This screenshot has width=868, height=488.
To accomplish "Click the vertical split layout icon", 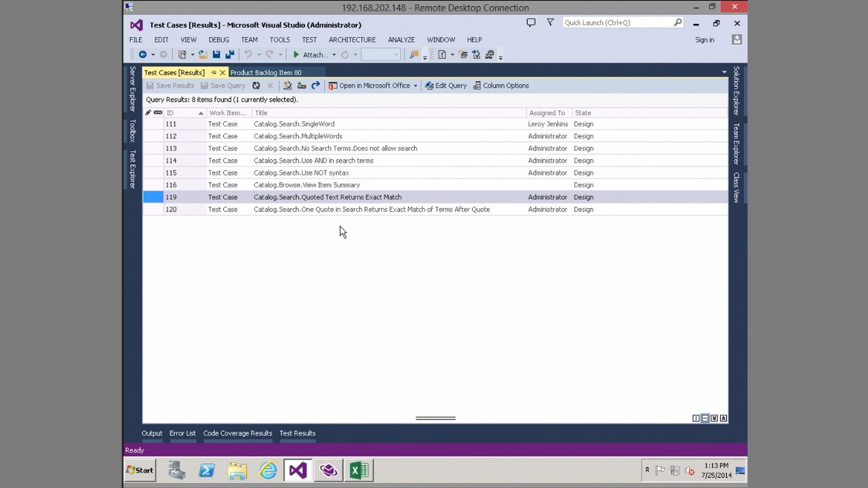I will point(696,418).
